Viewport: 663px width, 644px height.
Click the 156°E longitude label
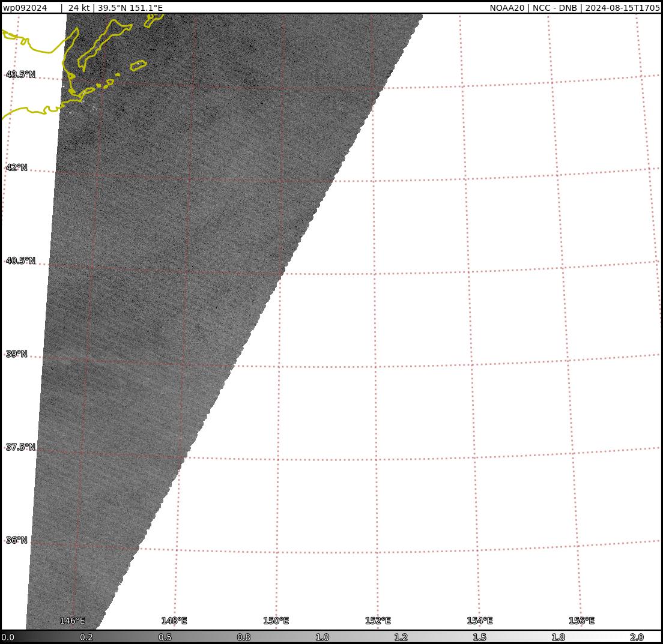(581, 621)
